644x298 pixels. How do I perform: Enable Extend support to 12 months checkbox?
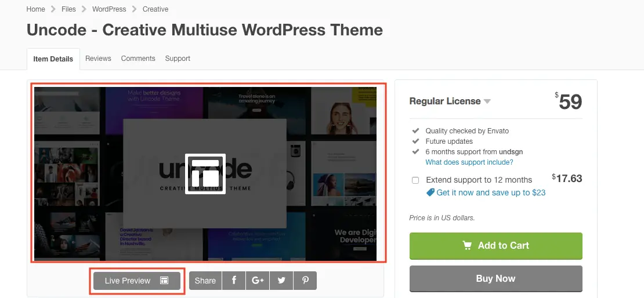click(415, 180)
